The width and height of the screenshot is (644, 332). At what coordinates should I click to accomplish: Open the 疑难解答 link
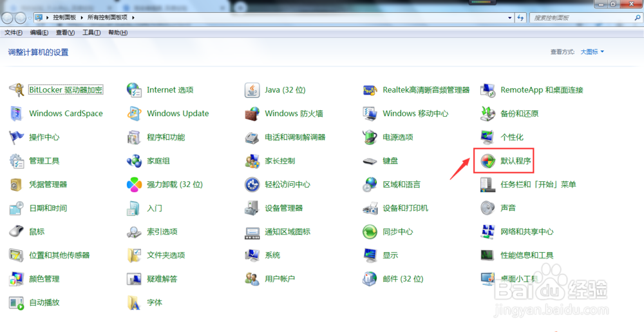162,278
